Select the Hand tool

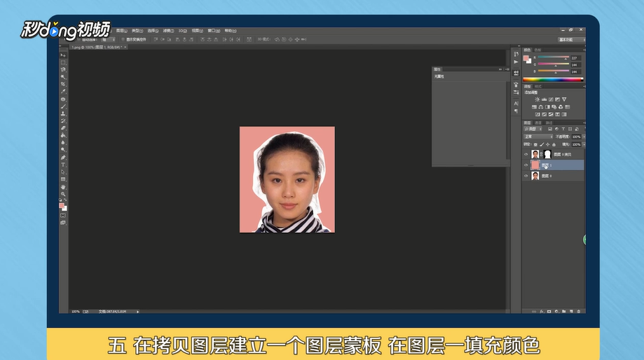click(63, 187)
